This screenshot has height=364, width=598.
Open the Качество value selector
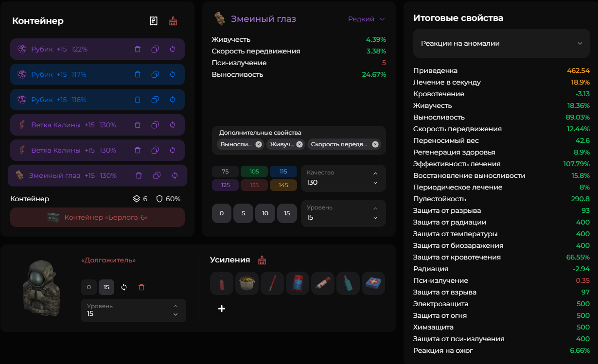pos(343,178)
